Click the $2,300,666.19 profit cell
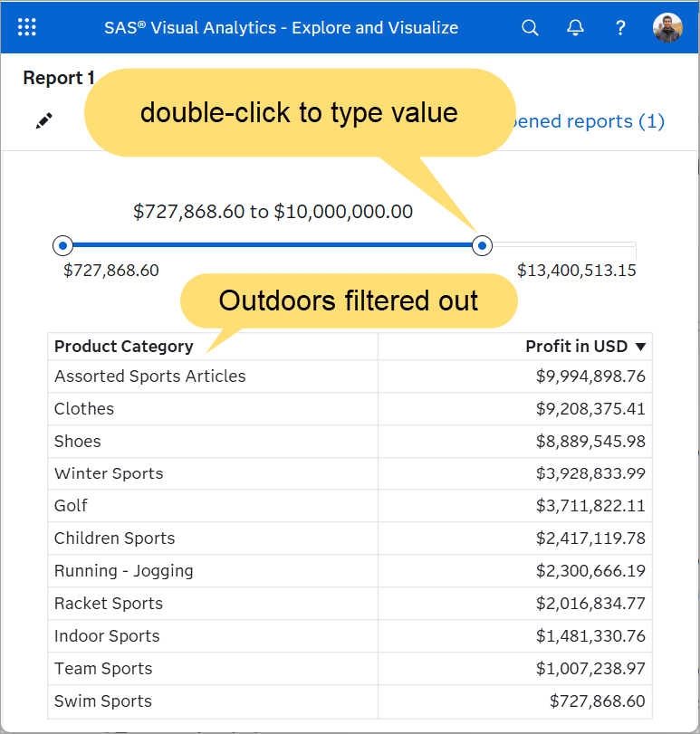 (515, 570)
